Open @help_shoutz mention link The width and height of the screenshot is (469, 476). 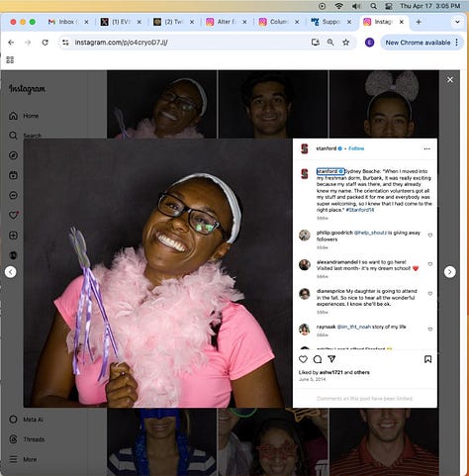point(370,233)
